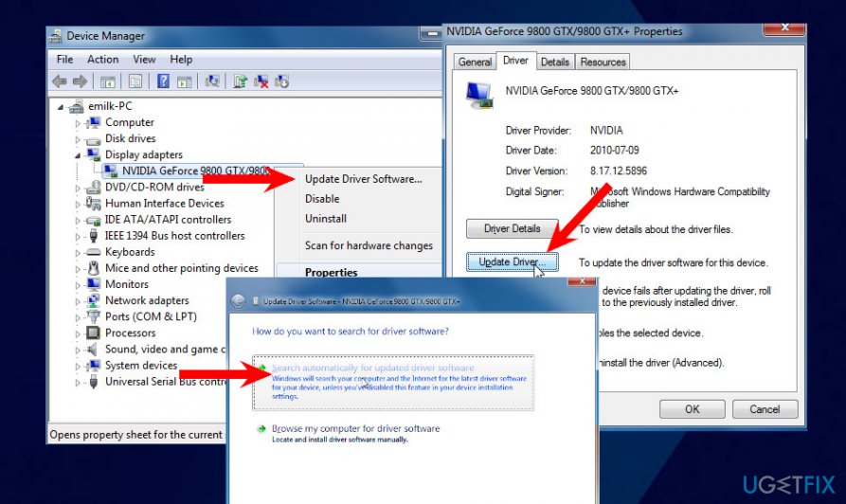This screenshot has width=846, height=504.
Task: Open the View menu in Device Manager
Action: (x=144, y=60)
